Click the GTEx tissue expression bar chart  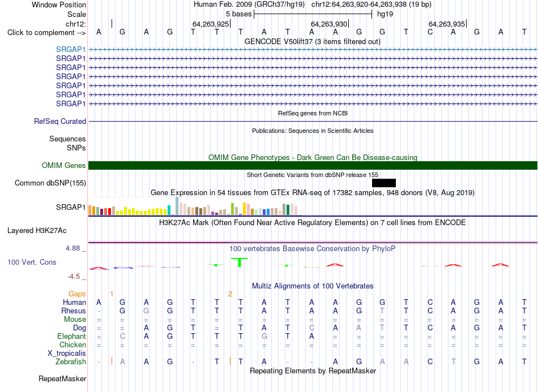coord(195,206)
